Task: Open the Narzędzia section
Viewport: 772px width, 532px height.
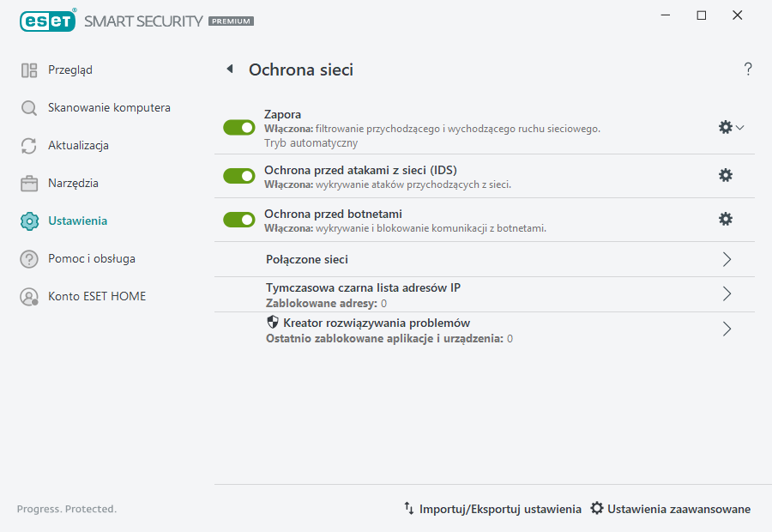Action: pos(29,183)
